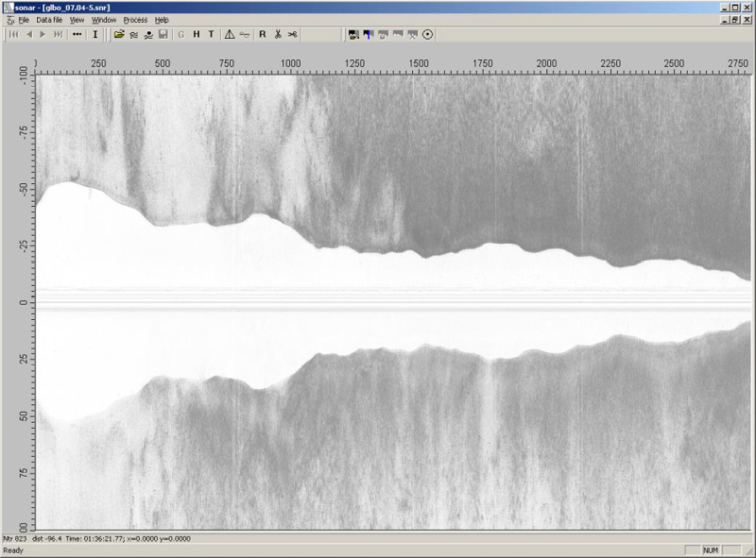
Task: Click the NUM indicator in the status bar
Action: (x=711, y=550)
